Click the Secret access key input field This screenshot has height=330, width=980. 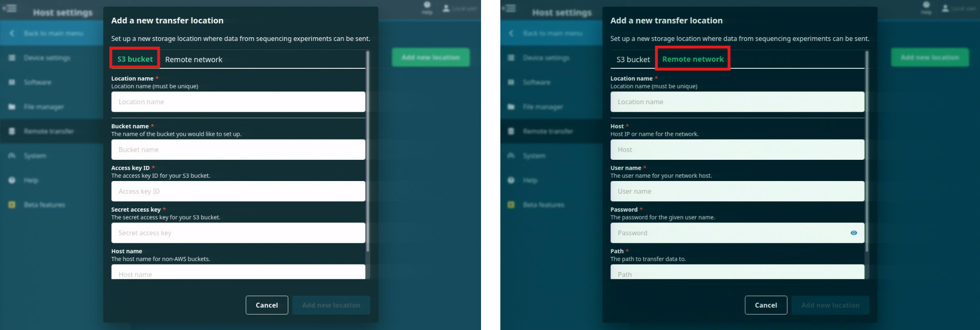238,233
